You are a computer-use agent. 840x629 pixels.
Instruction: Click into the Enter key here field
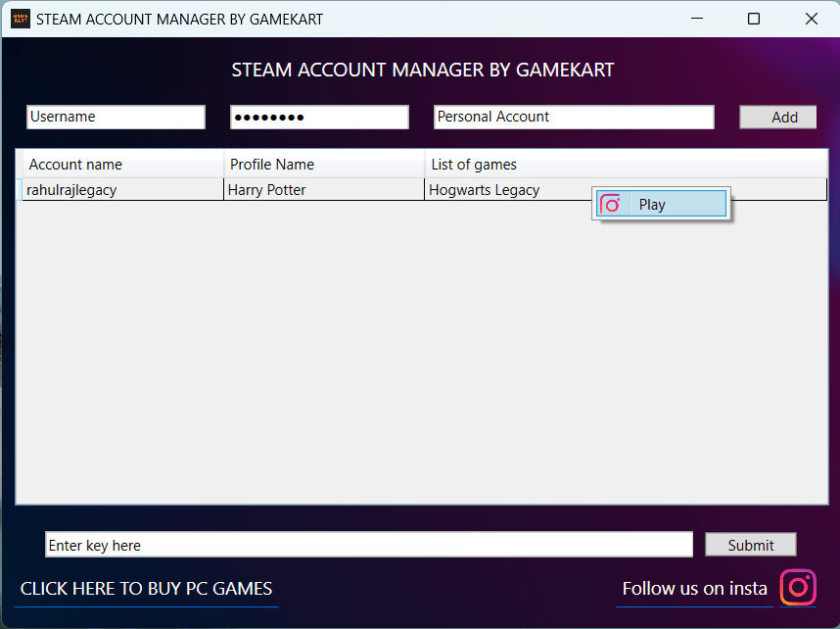[x=369, y=545]
